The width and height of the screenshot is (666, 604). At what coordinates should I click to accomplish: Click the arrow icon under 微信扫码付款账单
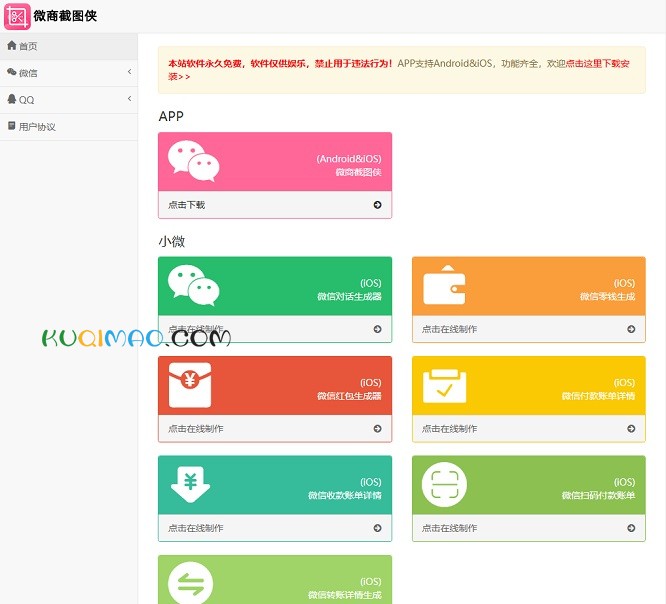point(631,528)
